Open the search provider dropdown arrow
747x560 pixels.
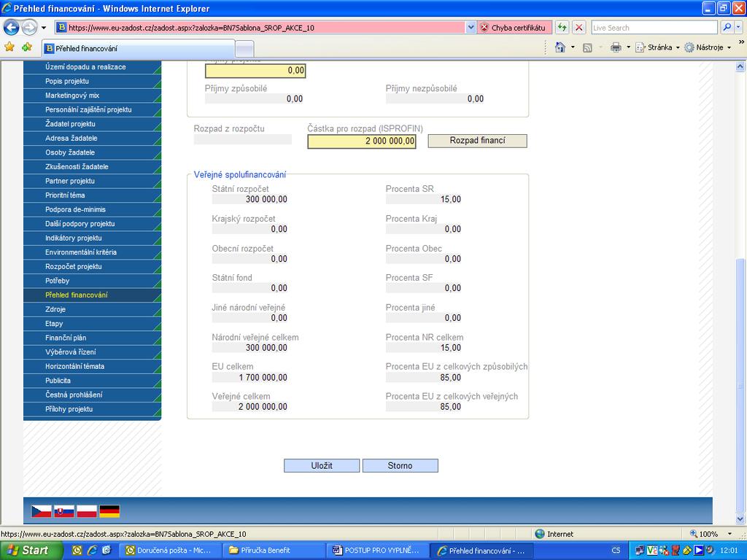[738, 28]
